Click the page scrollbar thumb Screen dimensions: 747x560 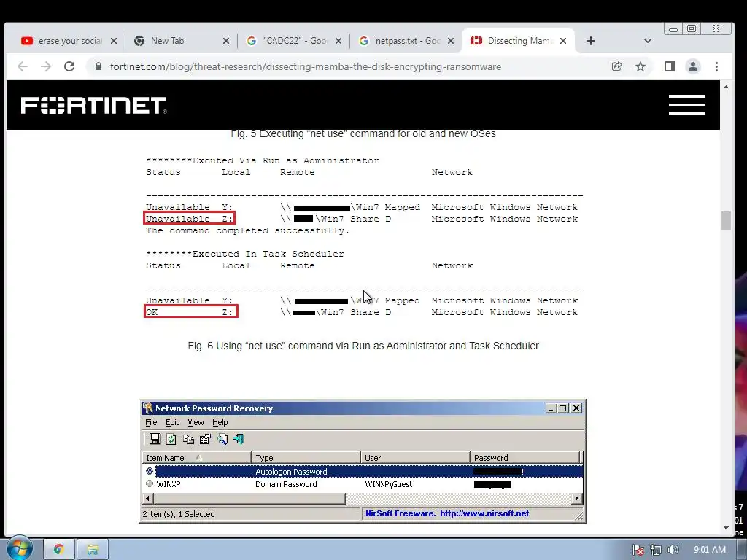pos(726,221)
